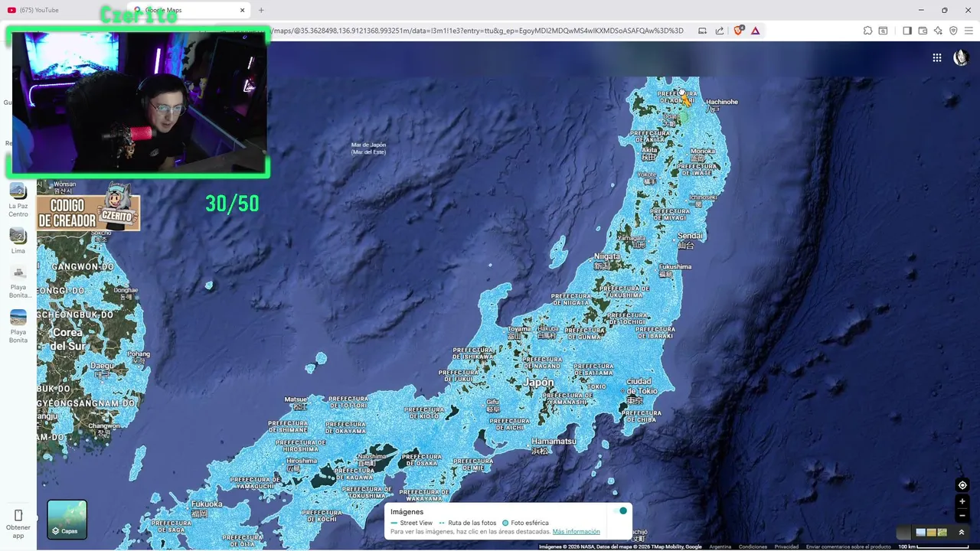The image size is (980, 551).
Task: Open the Capas layers thumbnail
Action: coord(67,520)
